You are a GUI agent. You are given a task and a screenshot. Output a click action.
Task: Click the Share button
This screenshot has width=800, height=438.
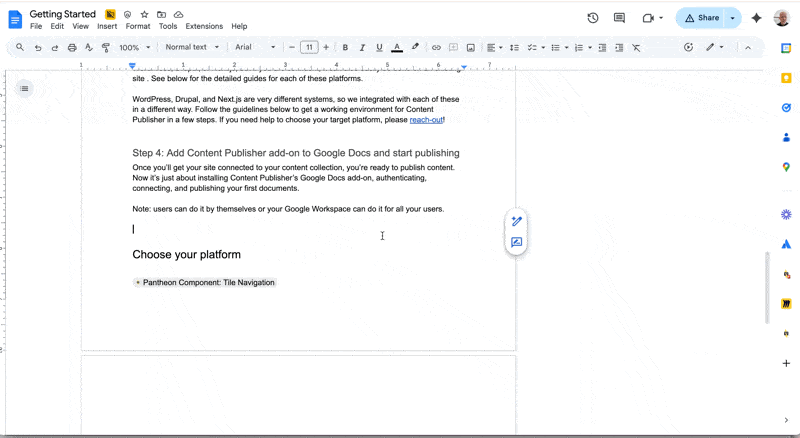click(701, 18)
